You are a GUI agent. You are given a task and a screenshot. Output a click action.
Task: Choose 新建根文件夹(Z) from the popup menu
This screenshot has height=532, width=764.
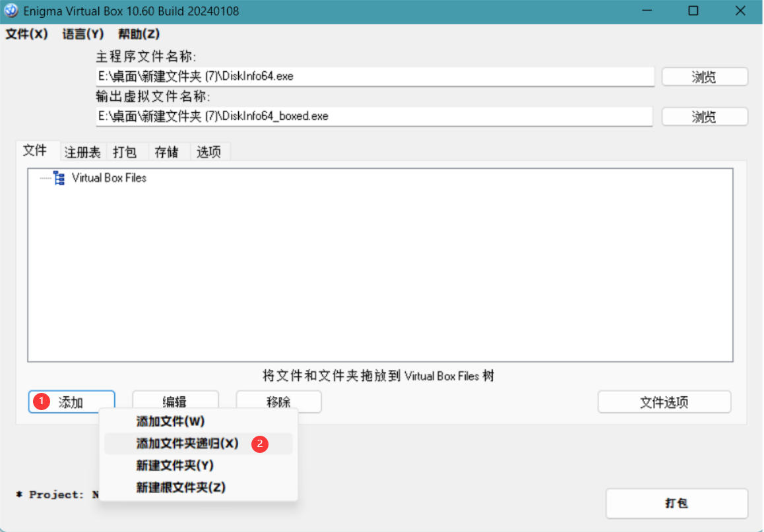pyautogui.click(x=199, y=488)
